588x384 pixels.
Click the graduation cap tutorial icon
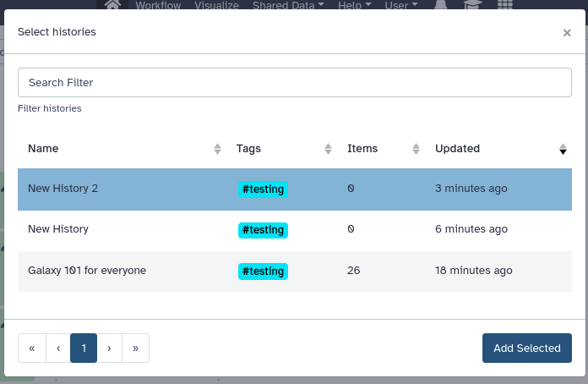pos(472,4)
